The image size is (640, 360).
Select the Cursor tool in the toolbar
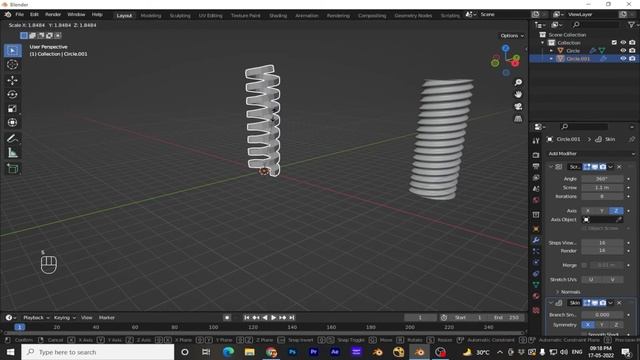(12, 64)
